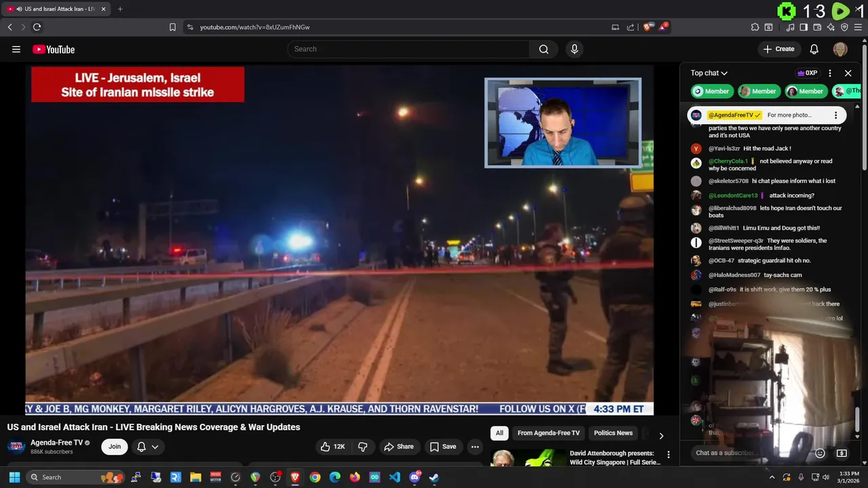Open the media playlist music note icon
The image size is (868, 488).
[790, 27]
